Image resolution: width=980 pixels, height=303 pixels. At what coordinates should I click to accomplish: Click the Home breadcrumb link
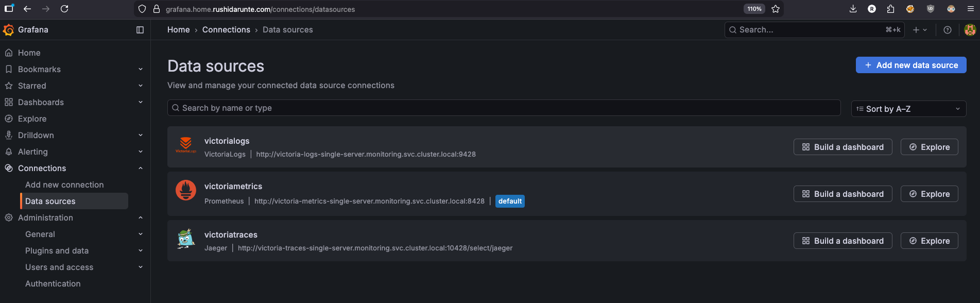pyautogui.click(x=179, y=30)
